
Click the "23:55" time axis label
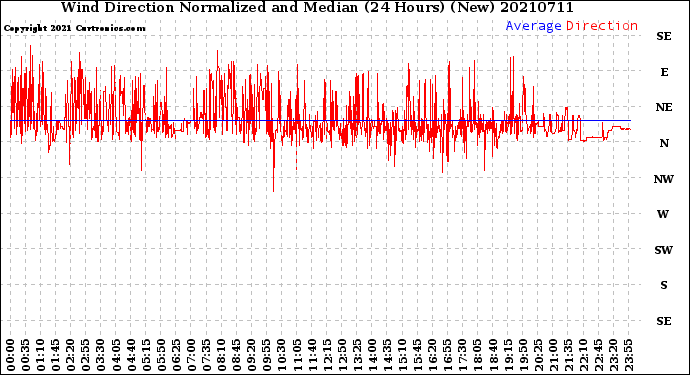click(x=628, y=355)
